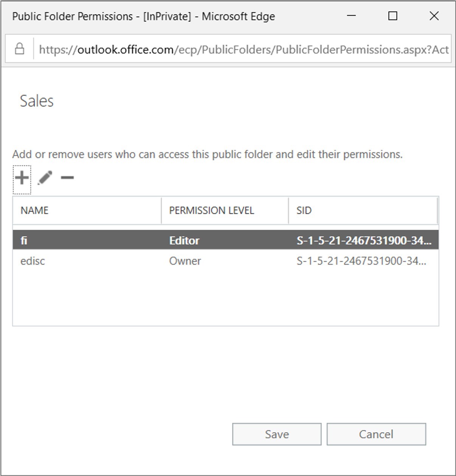
Task: Click the lock icon in address bar
Action: 20,49
